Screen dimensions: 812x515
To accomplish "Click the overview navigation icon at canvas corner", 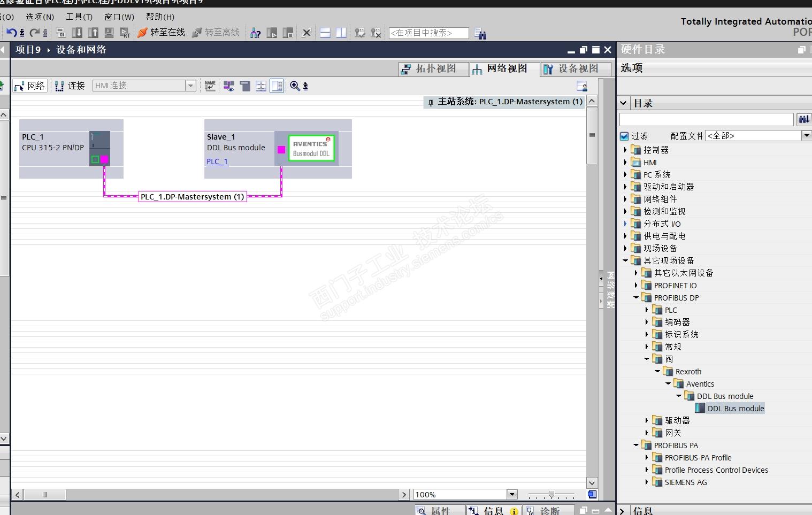I will [592, 495].
